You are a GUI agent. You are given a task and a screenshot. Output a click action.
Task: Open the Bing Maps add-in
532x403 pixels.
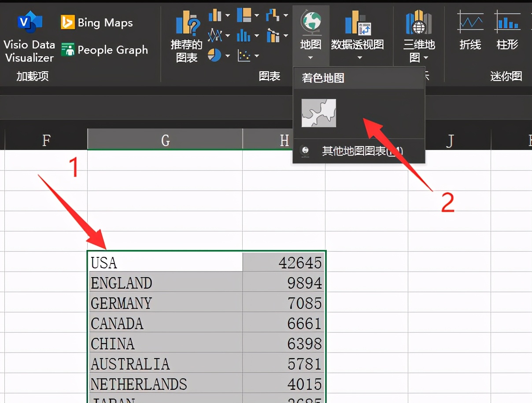pyautogui.click(x=96, y=22)
